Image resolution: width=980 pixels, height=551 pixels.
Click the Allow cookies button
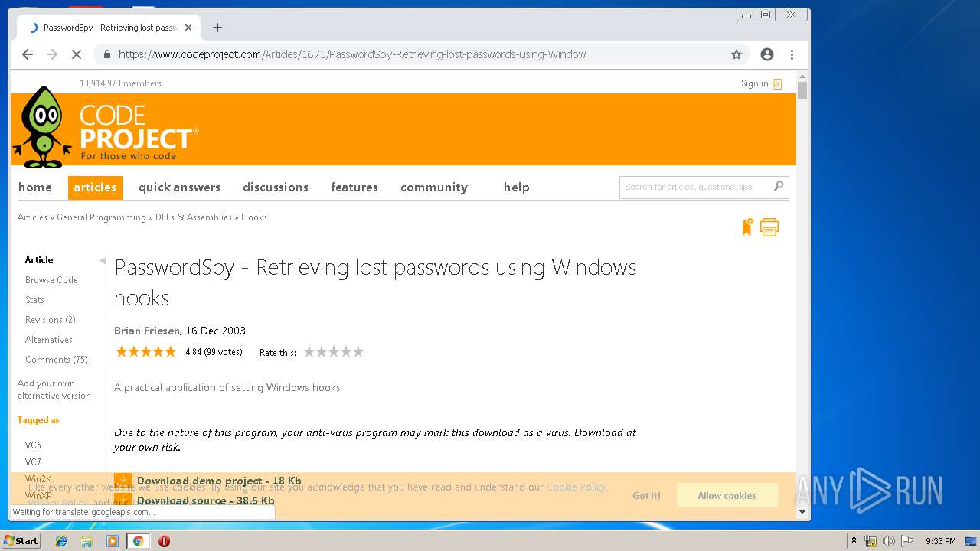point(727,496)
